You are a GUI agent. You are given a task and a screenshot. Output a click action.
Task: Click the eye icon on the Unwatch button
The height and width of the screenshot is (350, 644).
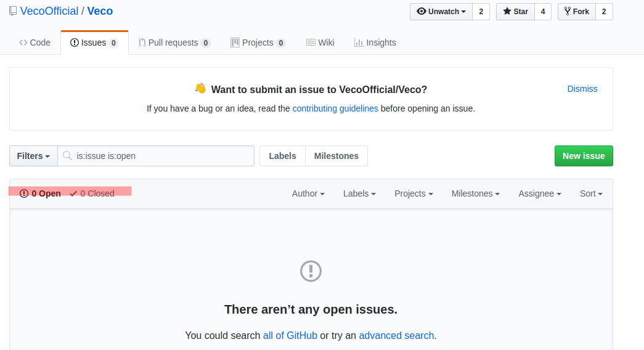pos(422,11)
